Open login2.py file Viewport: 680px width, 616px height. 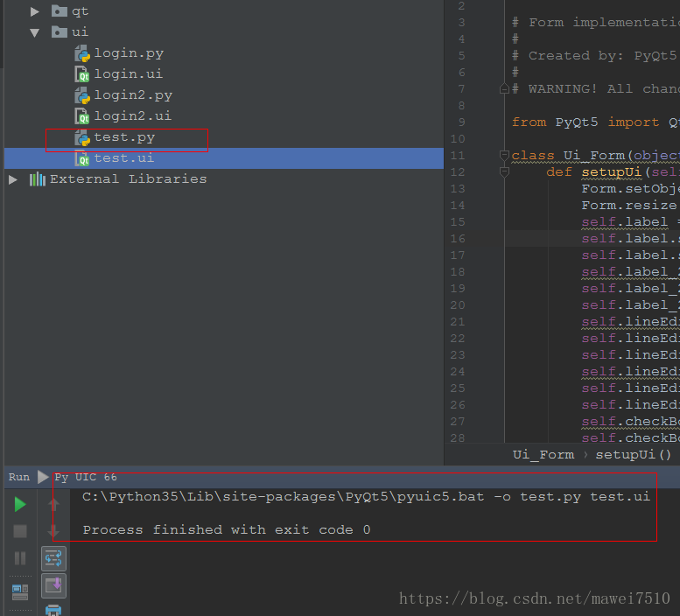pyautogui.click(x=133, y=94)
